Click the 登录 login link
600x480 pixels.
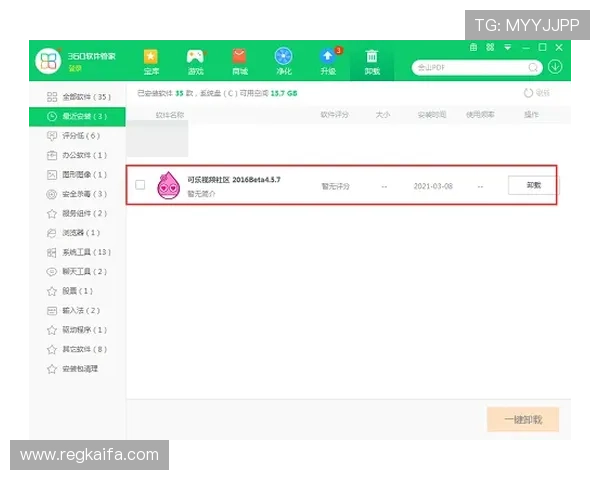[75, 69]
